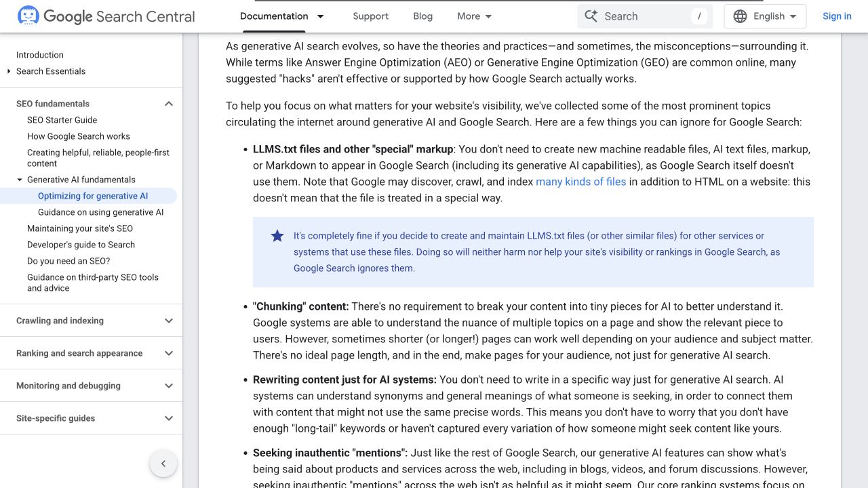This screenshot has height=488, width=868.
Task: Open the Introduction sidebar page
Action: pyautogui.click(x=40, y=55)
